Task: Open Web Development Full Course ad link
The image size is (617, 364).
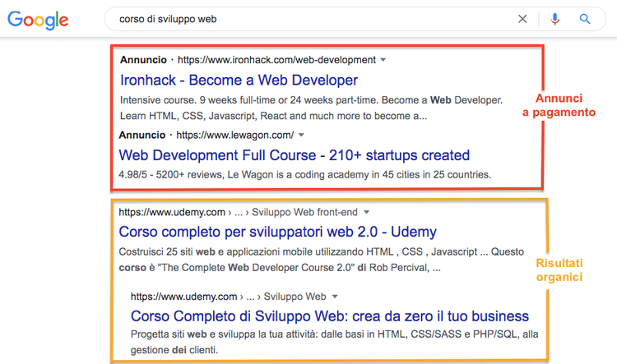Action: point(294,155)
